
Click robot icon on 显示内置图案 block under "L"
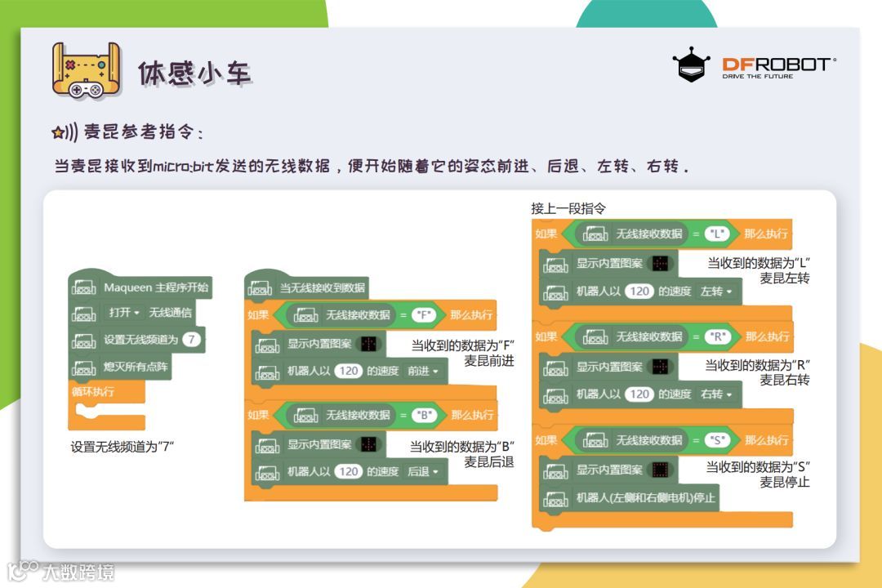(556, 264)
